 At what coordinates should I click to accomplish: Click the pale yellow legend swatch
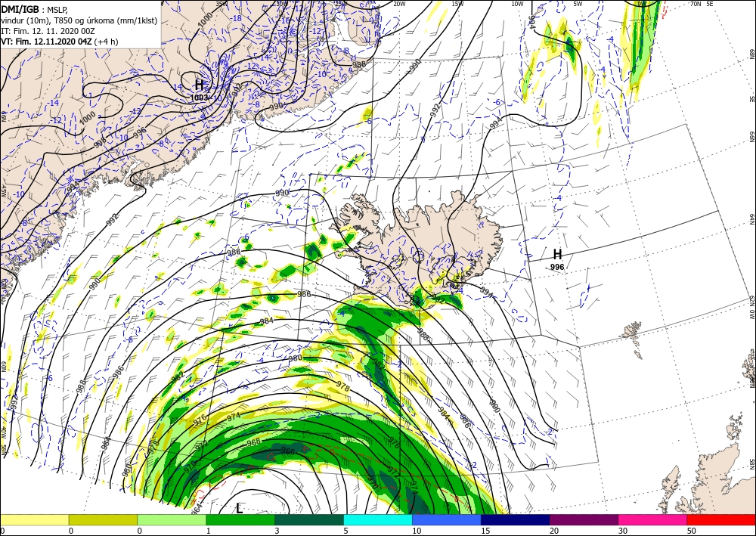pyautogui.click(x=34, y=519)
